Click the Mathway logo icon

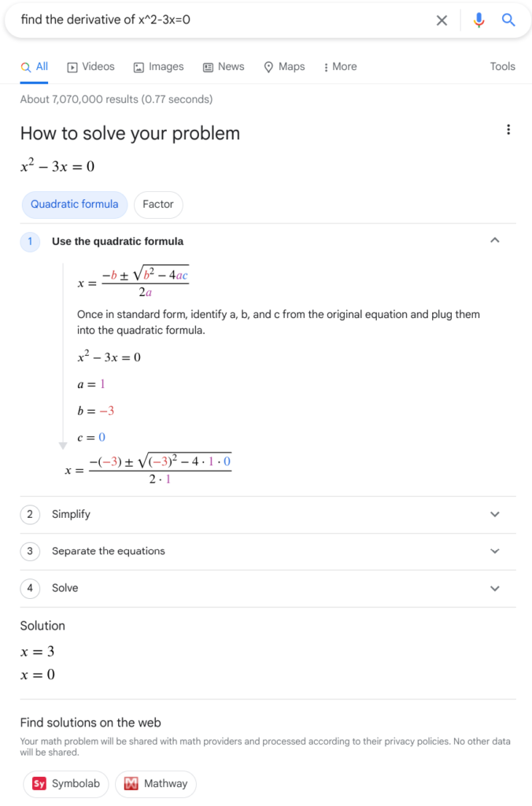pyautogui.click(x=131, y=783)
